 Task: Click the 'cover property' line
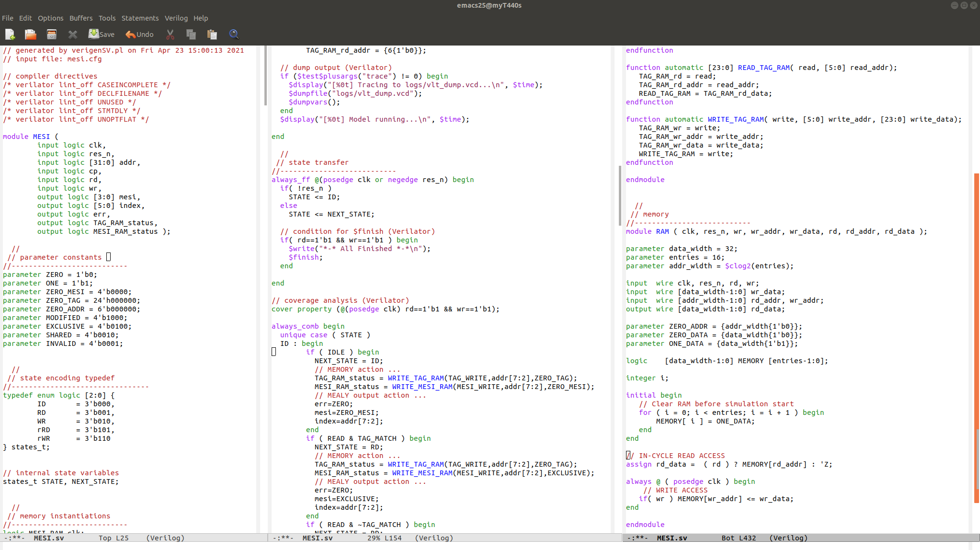pos(385,309)
